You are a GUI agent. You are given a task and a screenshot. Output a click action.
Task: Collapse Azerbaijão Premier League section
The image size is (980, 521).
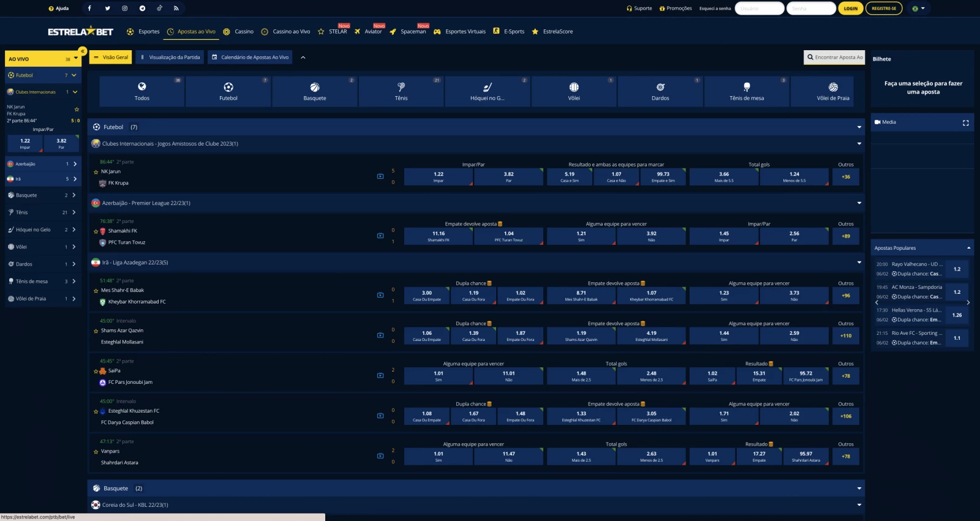[859, 203]
